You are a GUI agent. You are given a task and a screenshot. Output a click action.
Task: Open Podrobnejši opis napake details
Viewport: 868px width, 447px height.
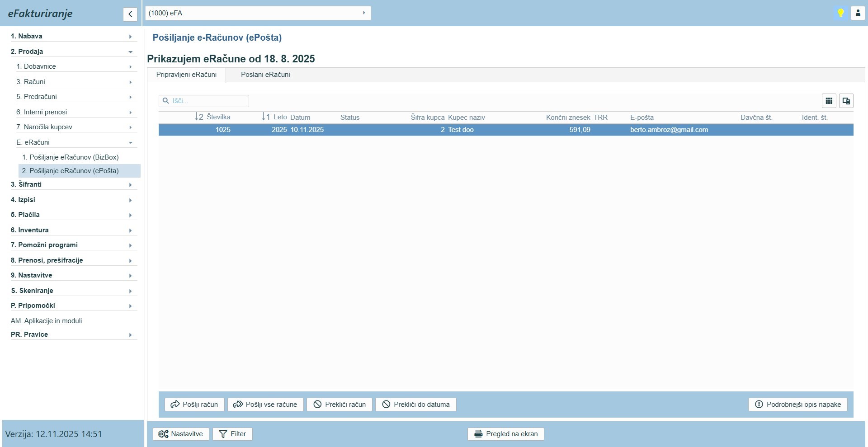[797, 405]
